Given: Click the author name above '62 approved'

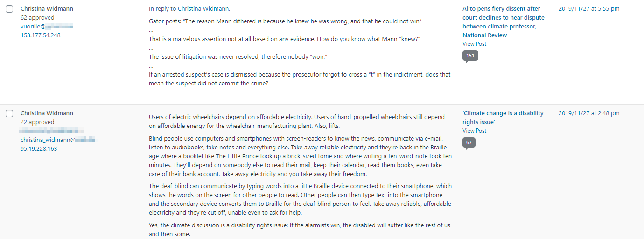Looking at the screenshot, I should [x=47, y=8].
